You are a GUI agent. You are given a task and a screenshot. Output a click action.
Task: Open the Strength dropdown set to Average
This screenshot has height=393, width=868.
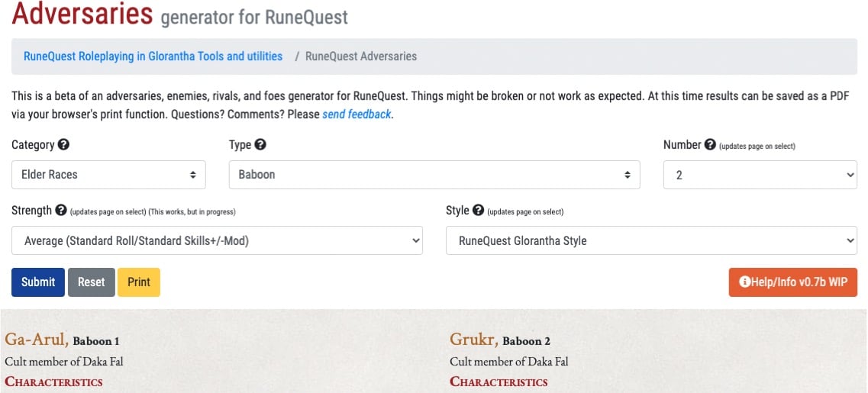[x=217, y=240]
